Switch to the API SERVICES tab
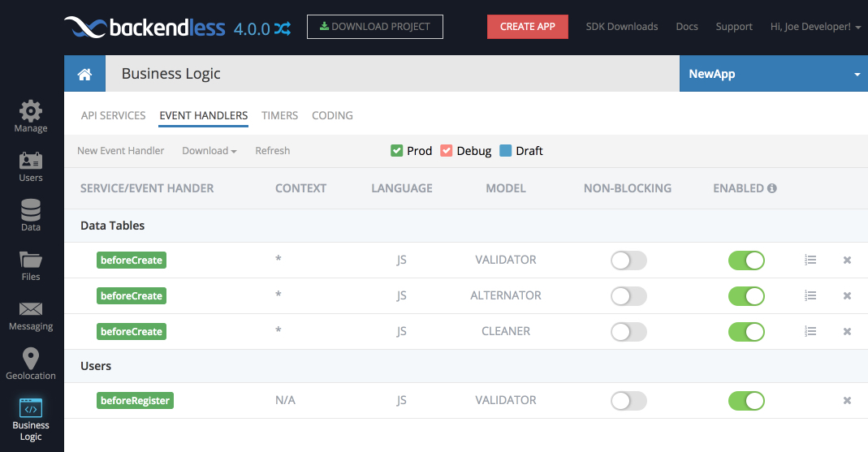The width and height of the screenshot is (868, 452). coord(113,115)
